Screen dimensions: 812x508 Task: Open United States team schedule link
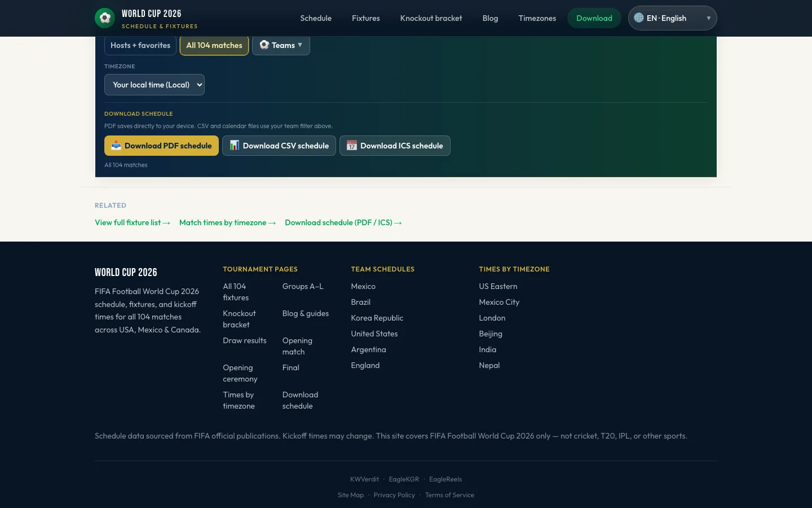[374, 334]
